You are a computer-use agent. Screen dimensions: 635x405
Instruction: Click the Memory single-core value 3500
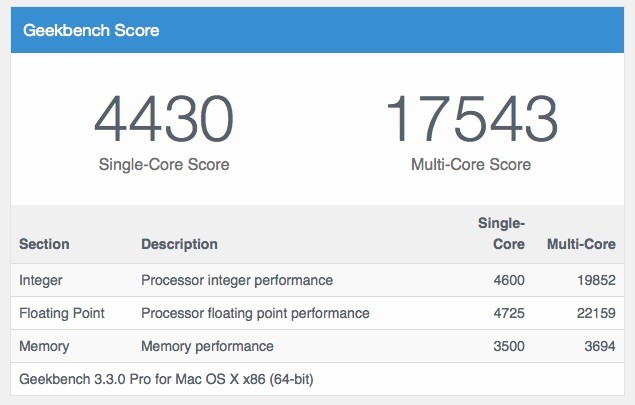coord(506,346)
